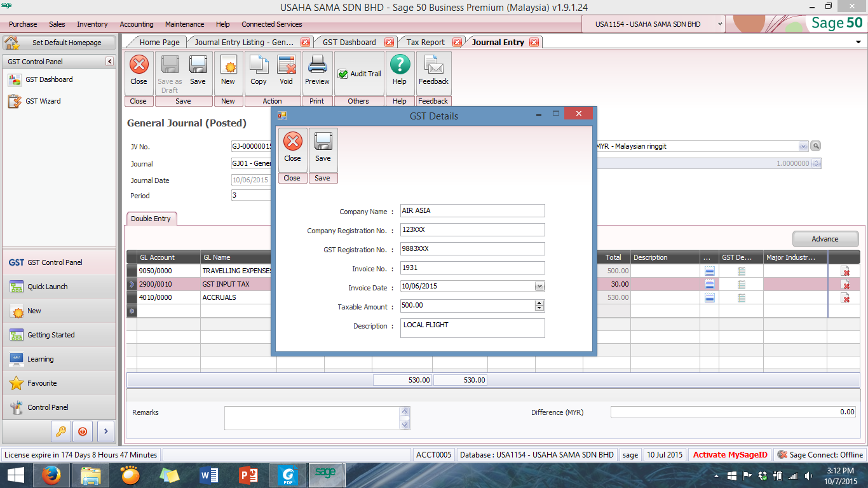Switch to the GST Dashboard tab
Image resolution: width=868 pixels, height=488 pixels.
tap(349, 42)
